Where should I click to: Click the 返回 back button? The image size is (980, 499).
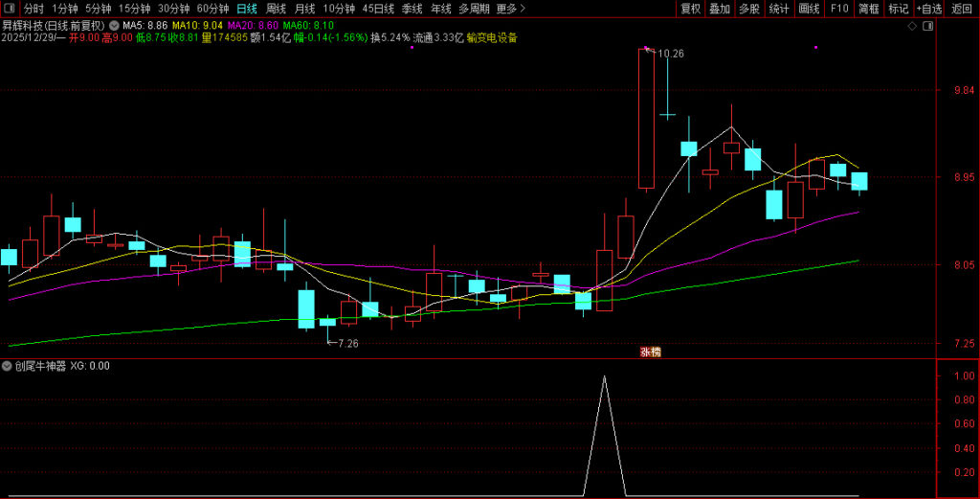pos(962,9)
